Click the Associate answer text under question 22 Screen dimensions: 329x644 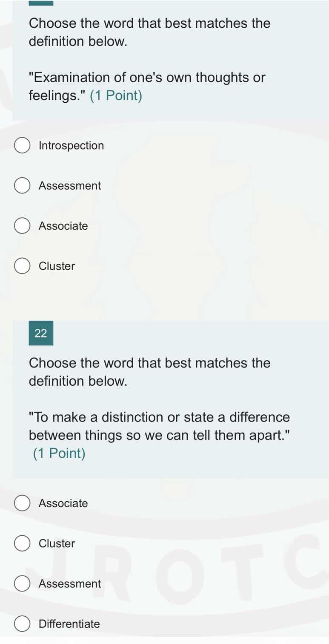pyautogui.click(x=63, y=503)
